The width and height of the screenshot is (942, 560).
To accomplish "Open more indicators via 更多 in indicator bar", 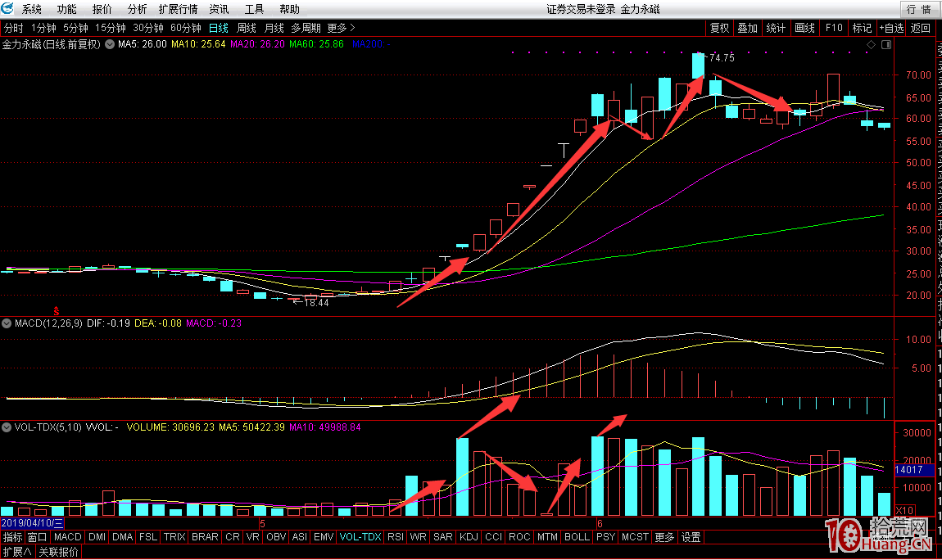I will 664,537.
